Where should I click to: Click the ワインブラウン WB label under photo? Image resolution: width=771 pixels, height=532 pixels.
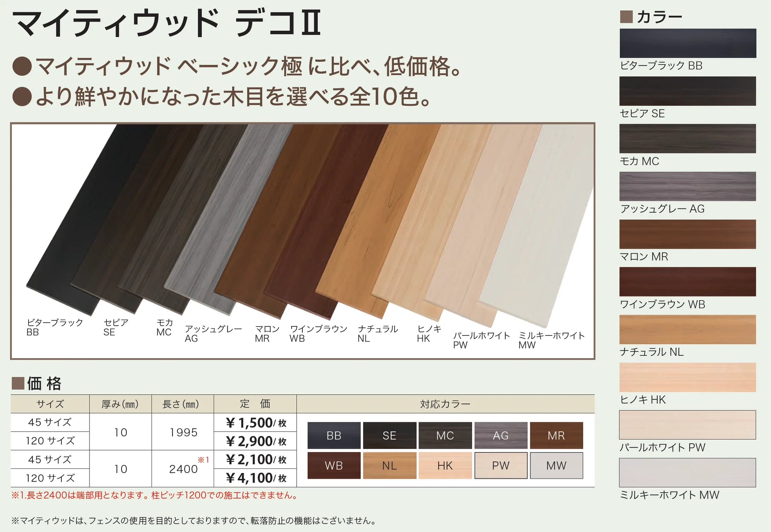[x=319, y=333]
